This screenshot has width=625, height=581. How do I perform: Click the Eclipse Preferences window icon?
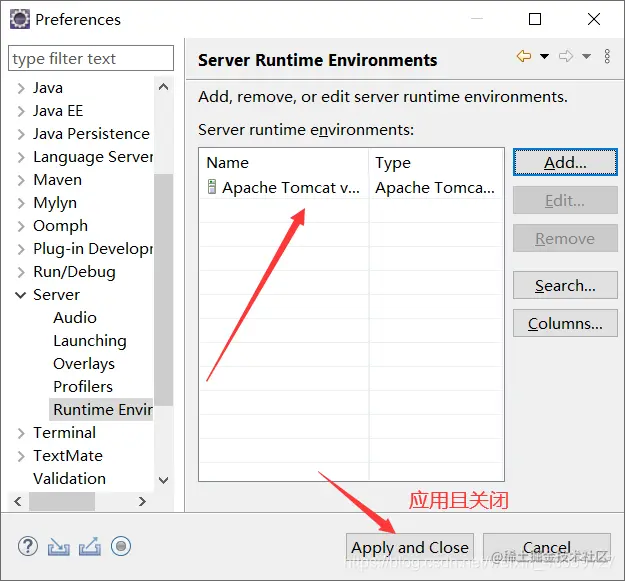pyautogui.click(x=20, y=19)
